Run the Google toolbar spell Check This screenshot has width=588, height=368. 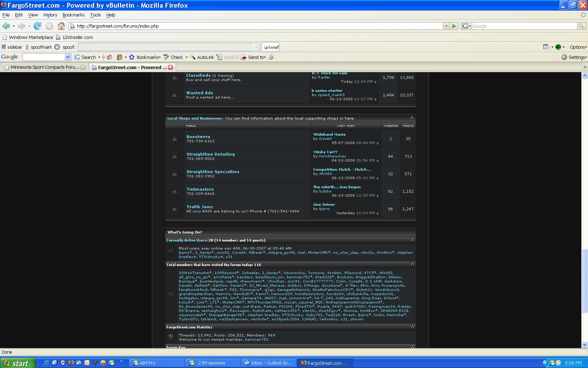(x=173, y=57)
